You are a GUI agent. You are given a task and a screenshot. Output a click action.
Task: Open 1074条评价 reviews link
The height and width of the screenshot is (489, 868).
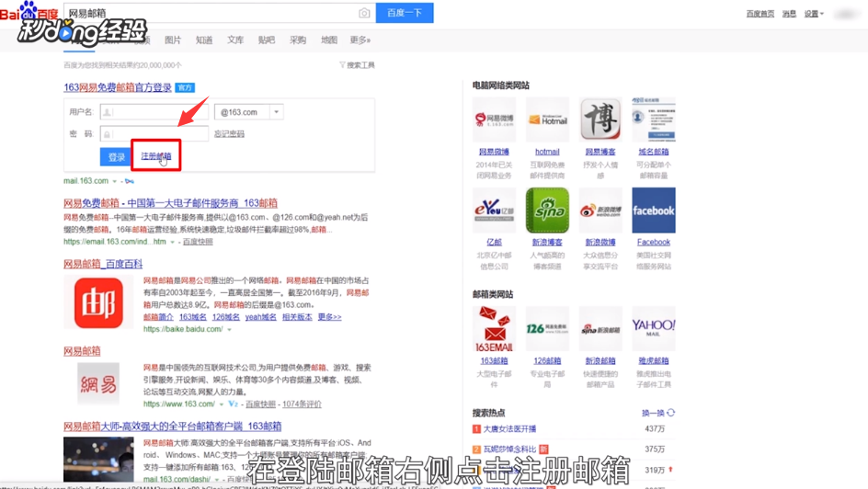tap(302, 404)
